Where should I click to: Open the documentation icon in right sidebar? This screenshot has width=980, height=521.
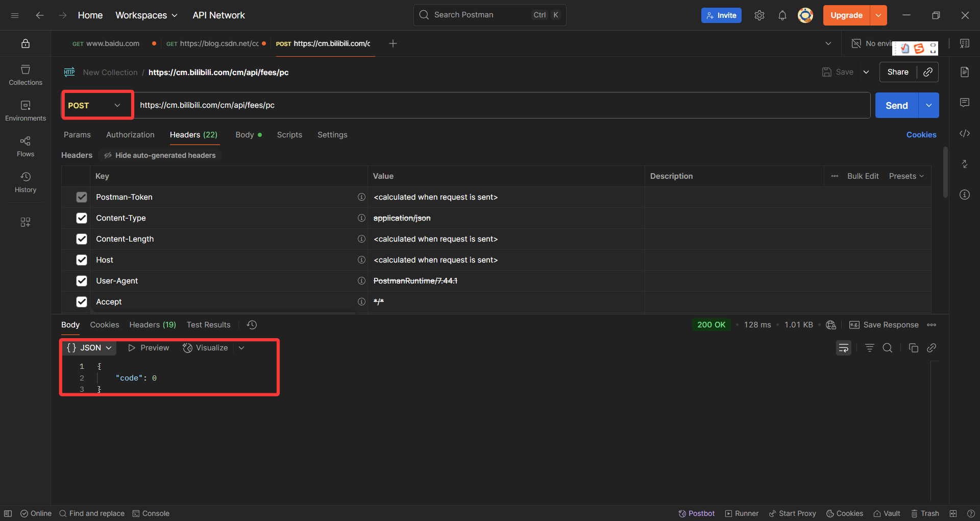click(x=965, y=72)
